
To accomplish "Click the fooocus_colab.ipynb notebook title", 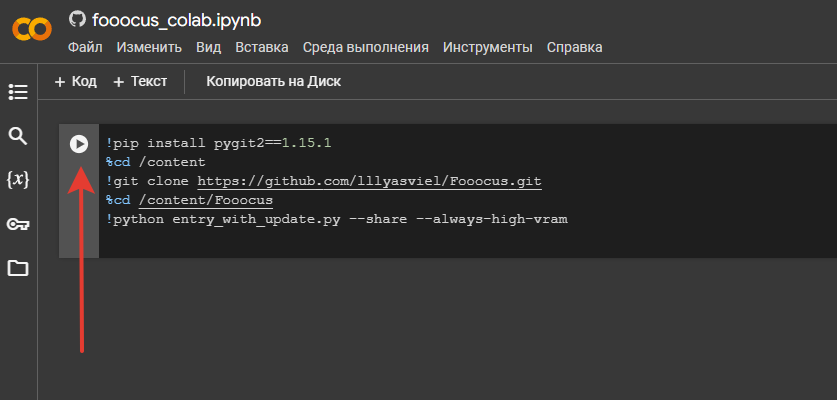I will 177,20.
